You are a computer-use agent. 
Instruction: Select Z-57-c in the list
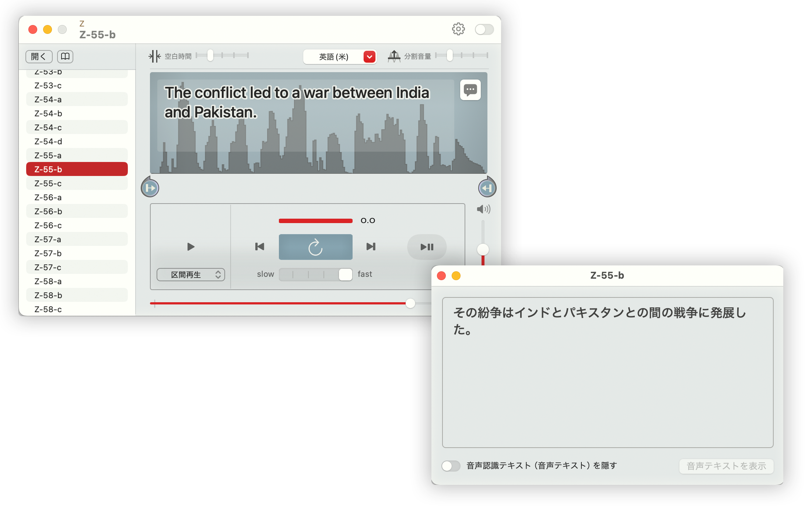click(x=77, y=267)
